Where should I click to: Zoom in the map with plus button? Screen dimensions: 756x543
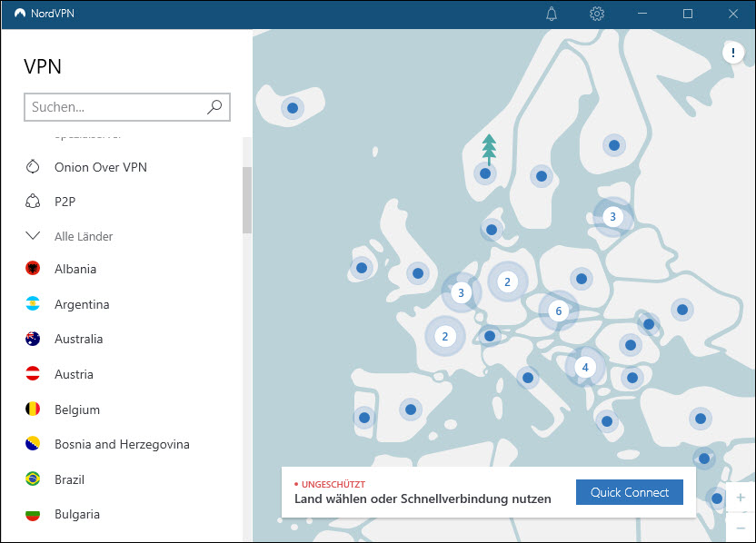[x=741, y=498]
